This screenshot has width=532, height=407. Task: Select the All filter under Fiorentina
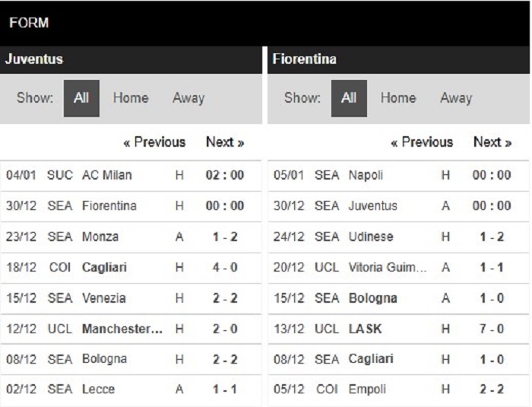(x=349, y=98)
